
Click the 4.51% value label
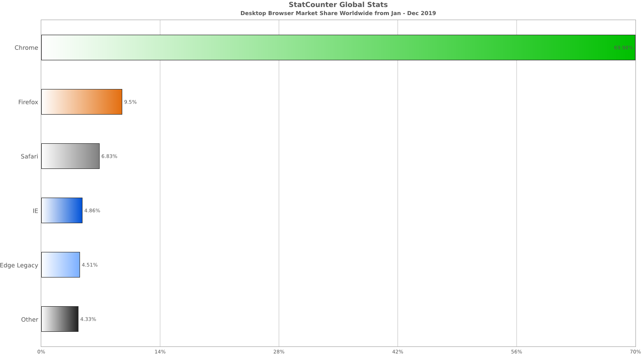coord(90,265)
